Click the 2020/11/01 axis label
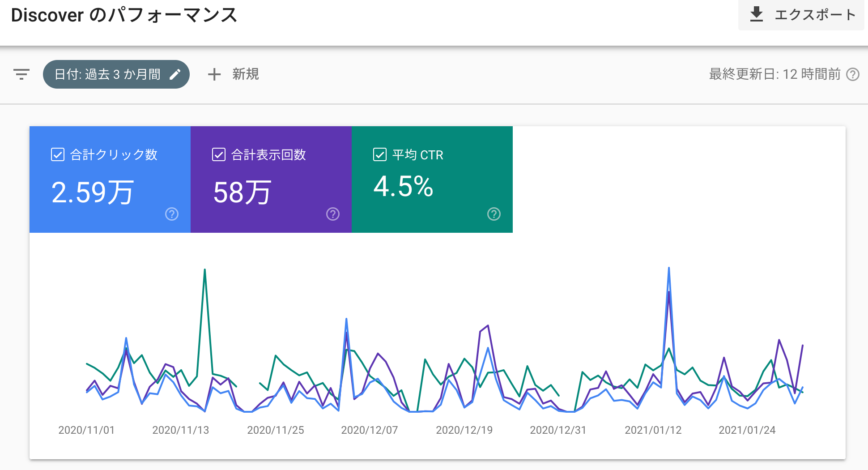The height and width of the screenshot is (470, 868). (86, 430)
